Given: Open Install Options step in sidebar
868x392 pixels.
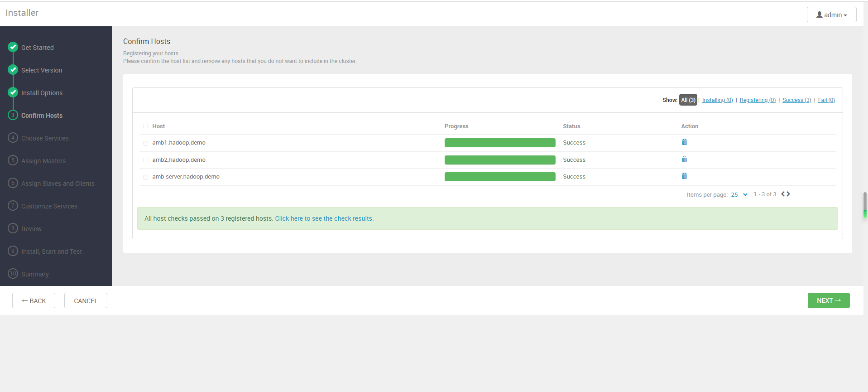Looking at the screenshot, I should click(42, 93).
